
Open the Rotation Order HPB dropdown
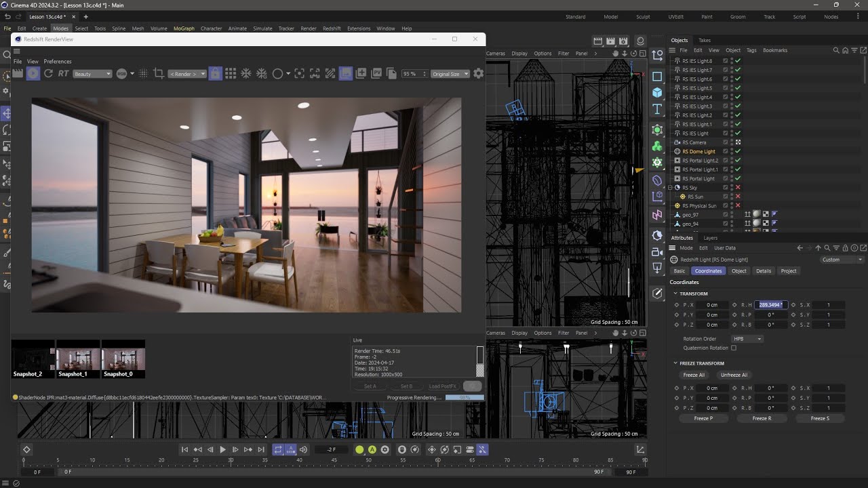(x=747, y=339)
